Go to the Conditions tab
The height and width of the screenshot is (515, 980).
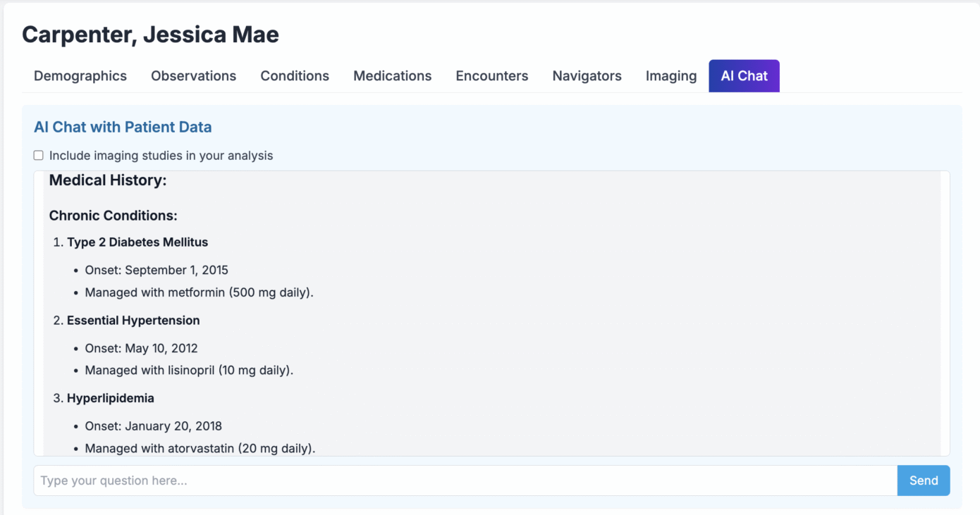(x=295, y=76)
